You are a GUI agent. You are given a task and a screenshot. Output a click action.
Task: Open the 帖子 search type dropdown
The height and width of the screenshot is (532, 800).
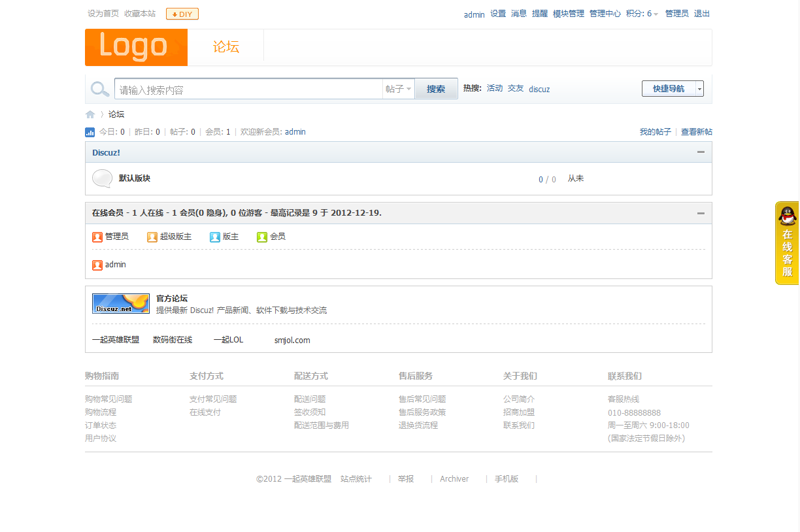coord(398,88)
